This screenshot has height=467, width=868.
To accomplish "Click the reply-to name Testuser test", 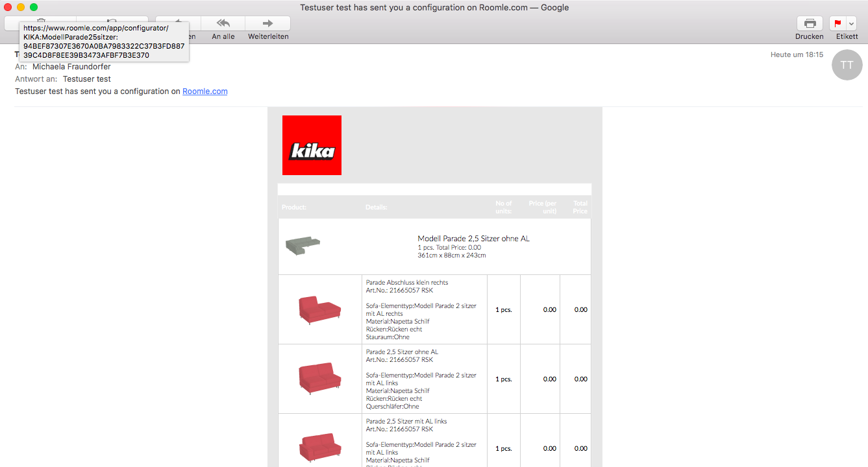I will (87, 79).
